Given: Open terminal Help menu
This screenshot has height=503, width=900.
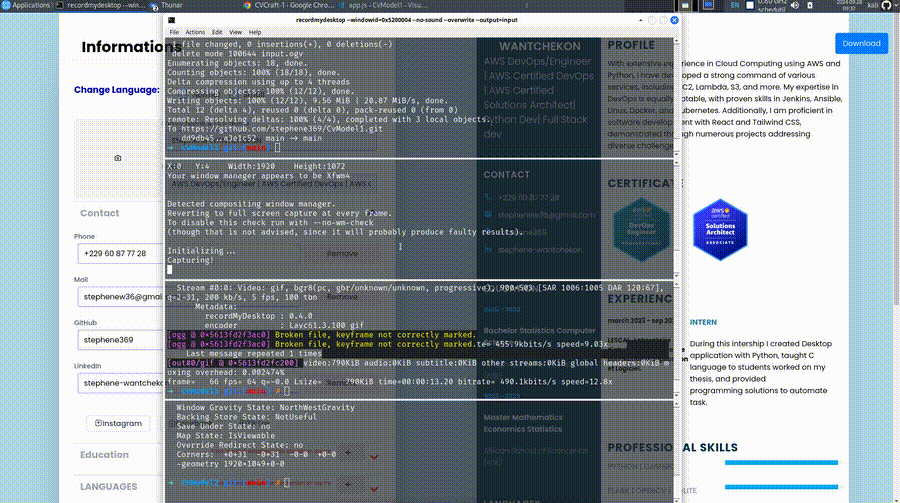Looking at the screenshot, I should tap(255, 32).
